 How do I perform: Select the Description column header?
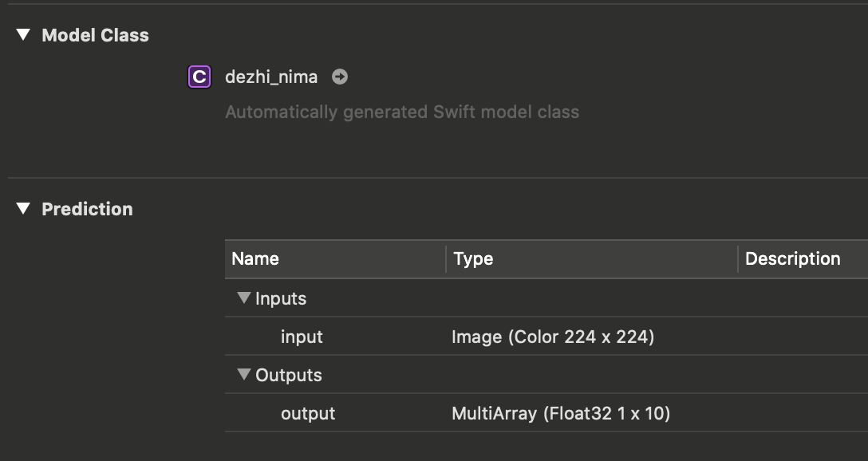click(x=792, y=258)
